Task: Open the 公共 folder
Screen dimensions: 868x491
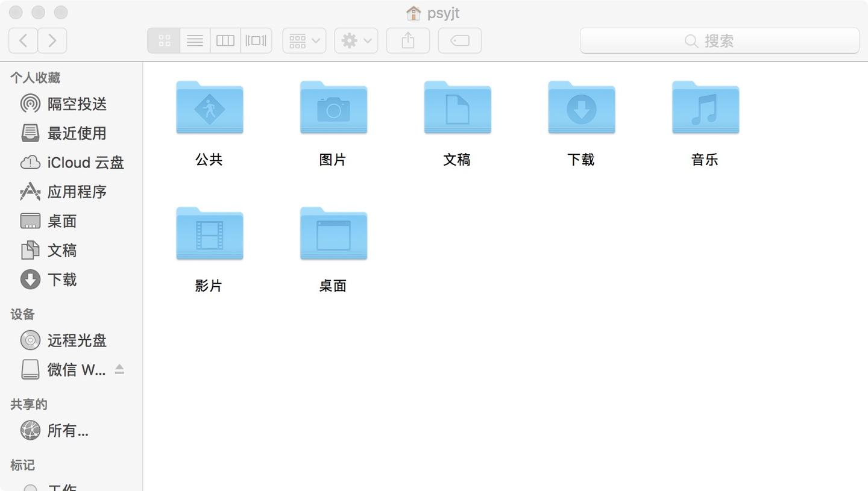Action: coord(209,108)
